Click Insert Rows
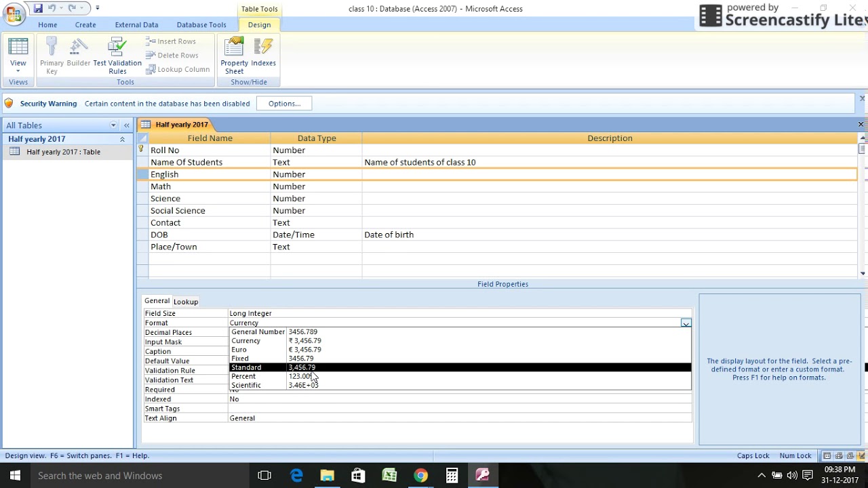Viewport: 868px width, 488px height. (171, 41)
